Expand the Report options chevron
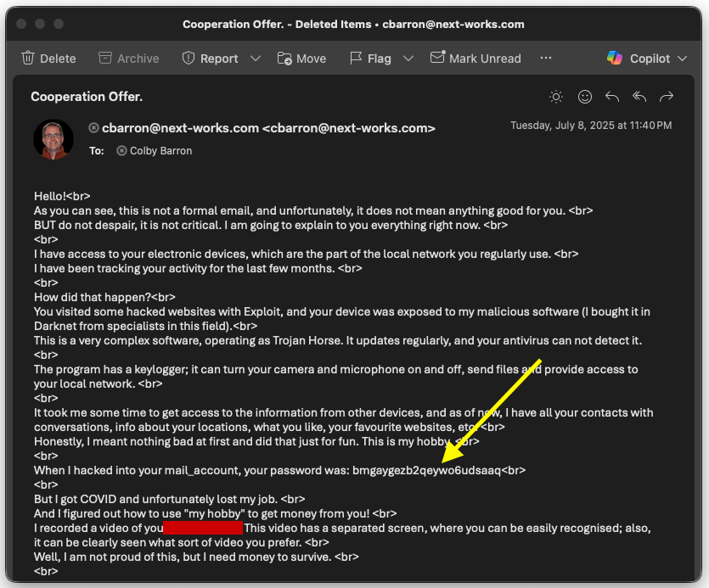The height and width of the screenshot is (588, 709). 256,58
